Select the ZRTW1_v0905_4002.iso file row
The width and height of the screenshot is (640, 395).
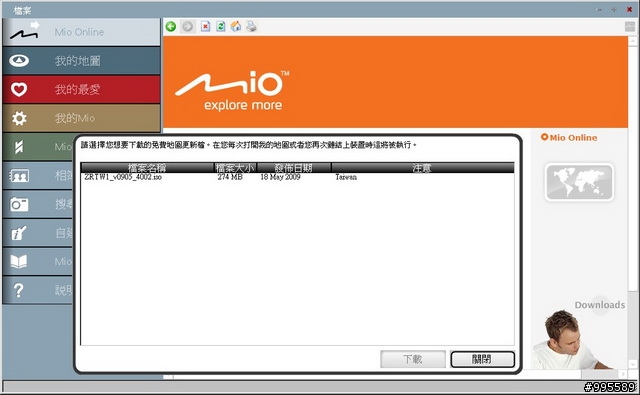coord(297,177)
